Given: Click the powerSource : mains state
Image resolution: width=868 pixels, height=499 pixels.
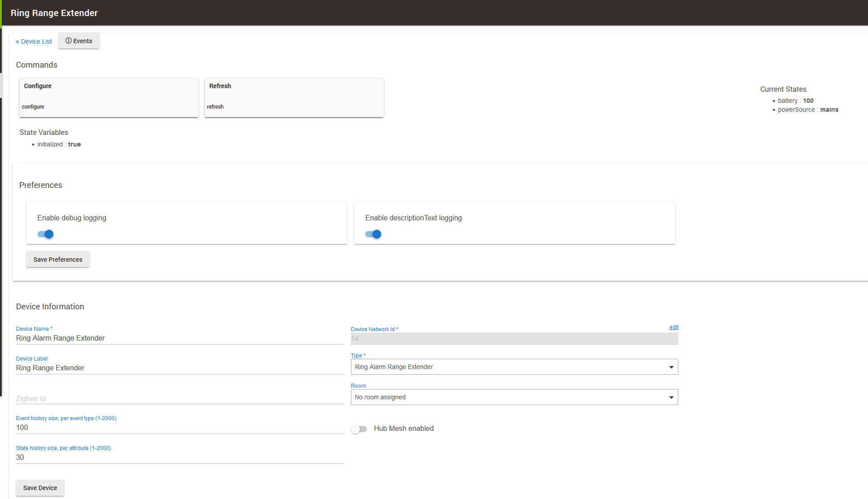Looking at the screenshot, I should pos(808,110).
